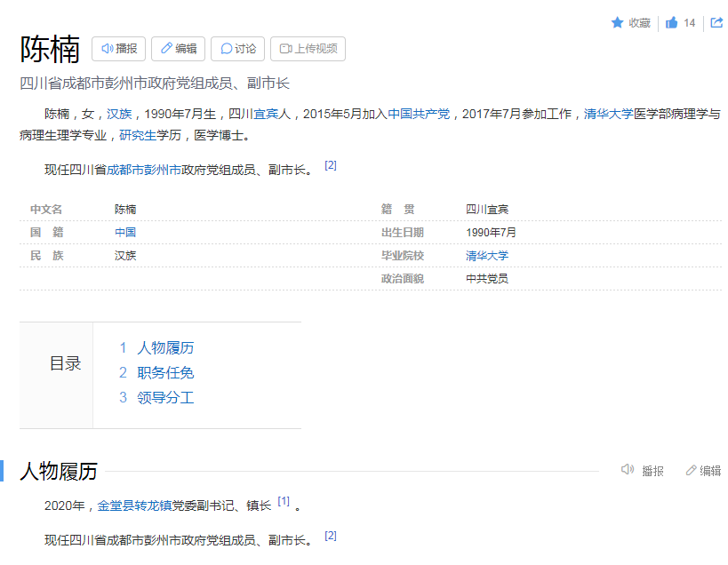Click the 目录 contents label
Image resolution: width=728 pixels, height=565 pixels.
tap(66, 363)
